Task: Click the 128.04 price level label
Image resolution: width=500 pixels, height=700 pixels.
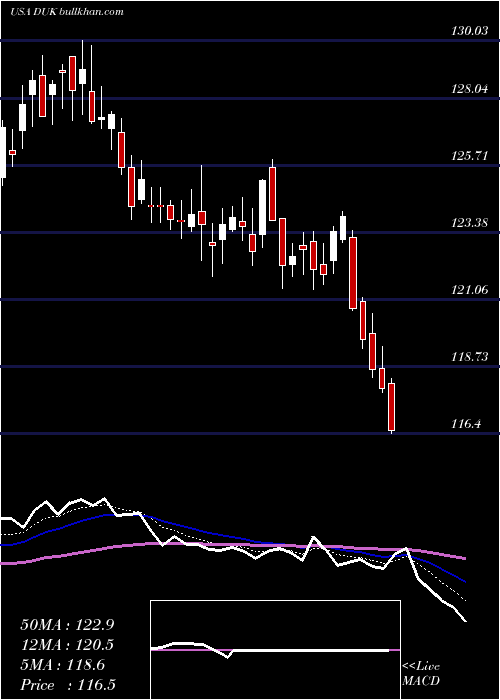Action: 468,89
